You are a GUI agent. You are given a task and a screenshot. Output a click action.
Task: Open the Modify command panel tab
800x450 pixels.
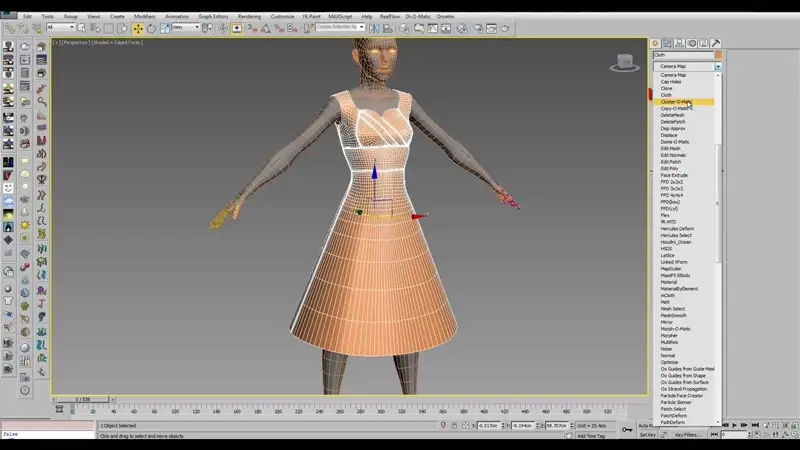tap(667, 43)
